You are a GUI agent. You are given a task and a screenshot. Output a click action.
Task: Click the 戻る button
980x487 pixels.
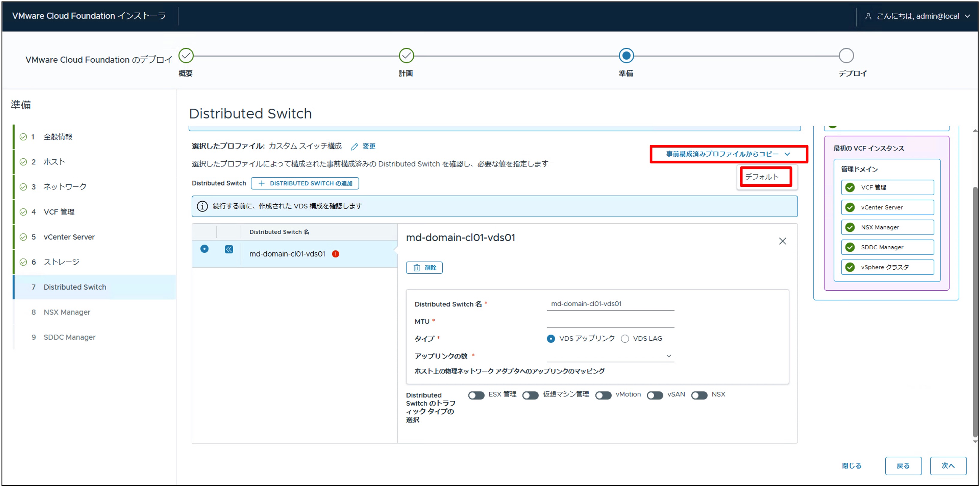coord(904,466)
